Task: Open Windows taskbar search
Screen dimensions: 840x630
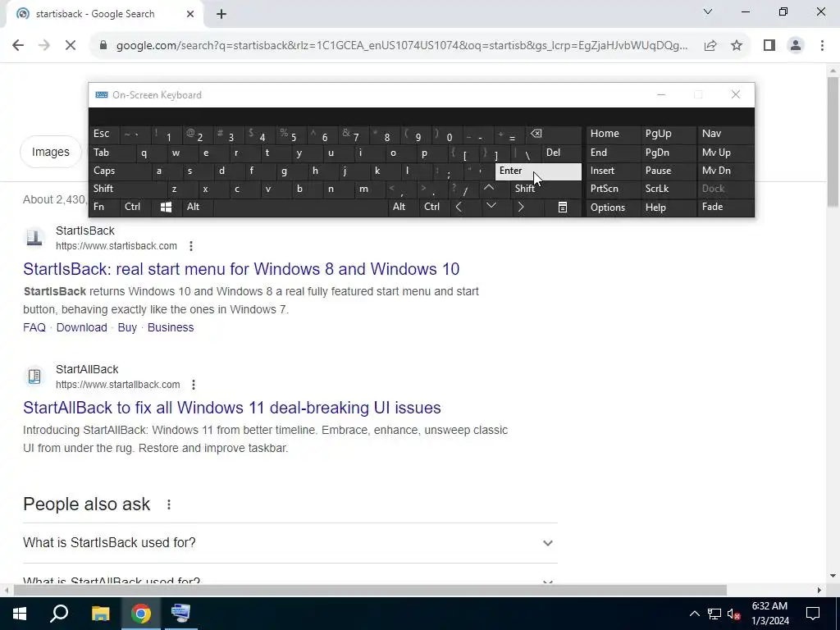Action: point(59,614)
